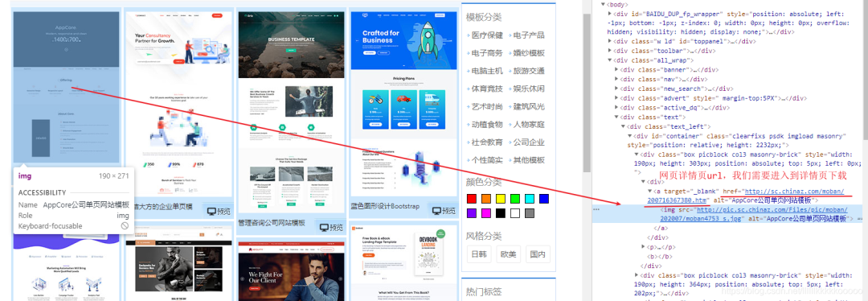Screen dimensions: 868x301
Task: Pick the red color swatch
Action: click(x=472, y=199)
